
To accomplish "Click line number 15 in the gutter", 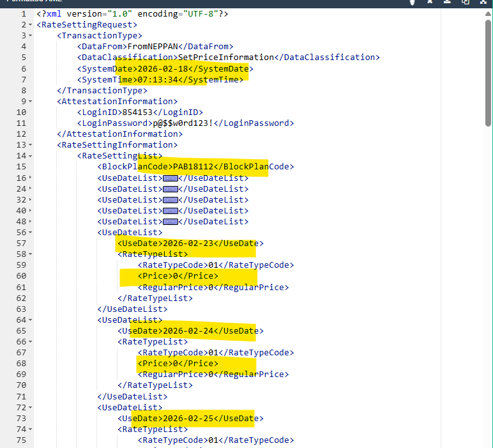I will [x=21, y=167].
